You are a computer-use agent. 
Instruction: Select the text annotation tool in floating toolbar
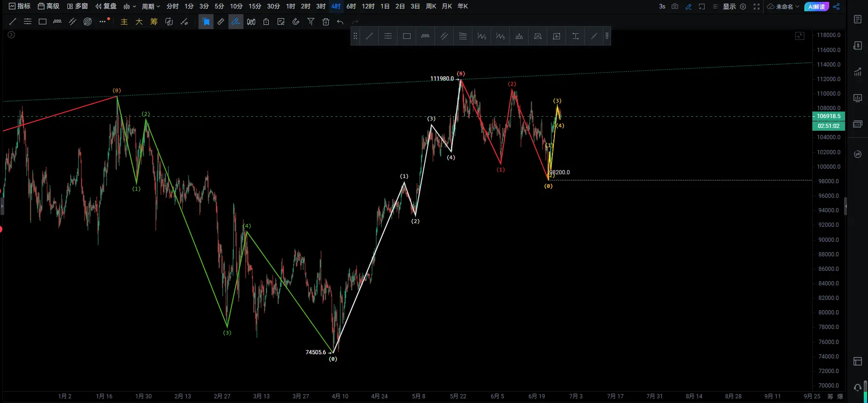(575, 36)
